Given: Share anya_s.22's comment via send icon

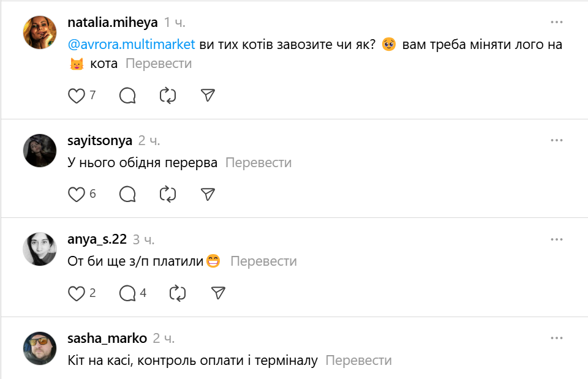Looking at the screenshot, I should [218, 293].
